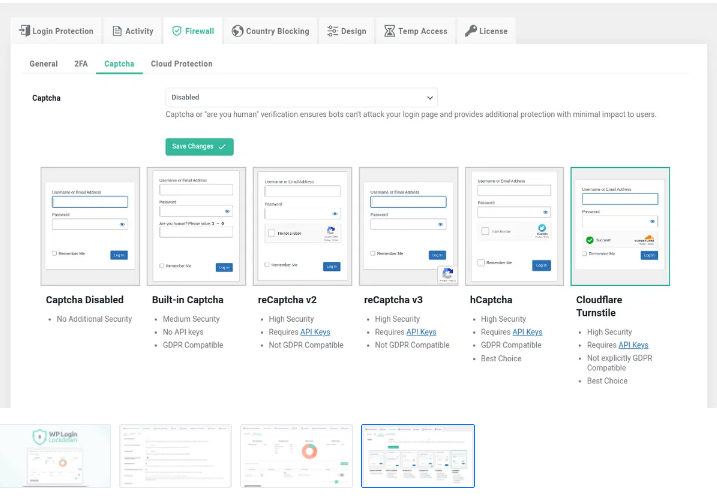Follow the API Keys link under Cloudflare Turnstile
This screenshot has width=717, height=496.
pos(633,345)
